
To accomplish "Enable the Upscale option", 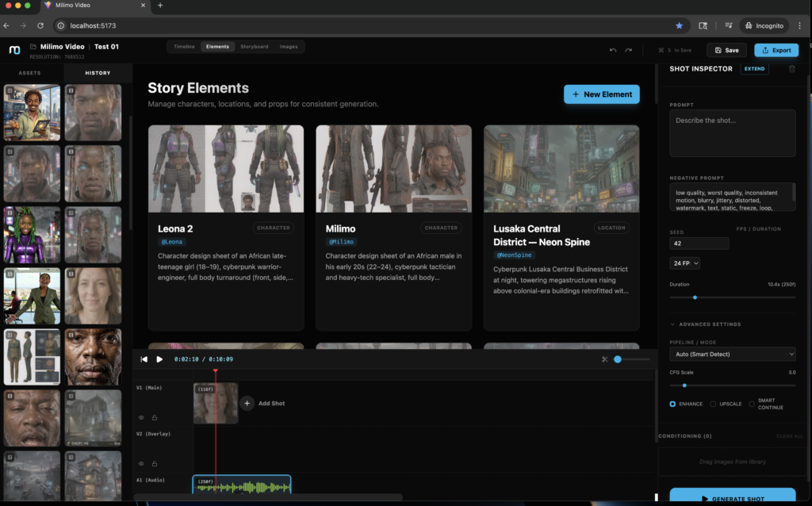I will pyautogui.click(x=714, y=404).
